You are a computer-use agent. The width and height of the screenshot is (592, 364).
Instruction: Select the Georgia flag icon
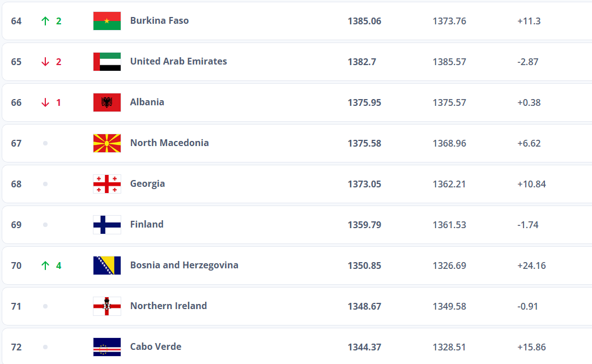pyautogui.click(x=107, y=184)
